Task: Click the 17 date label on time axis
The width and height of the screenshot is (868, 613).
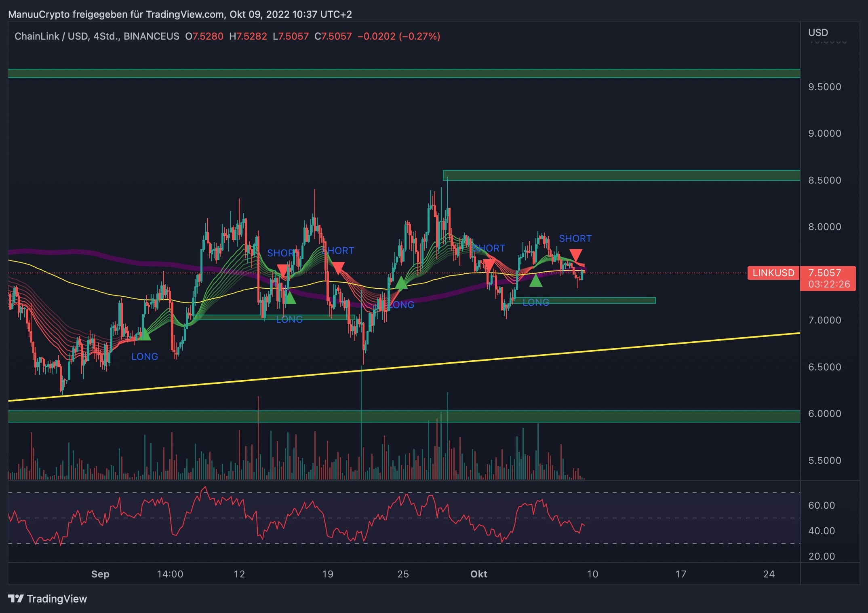Action: tap(681, 574)
